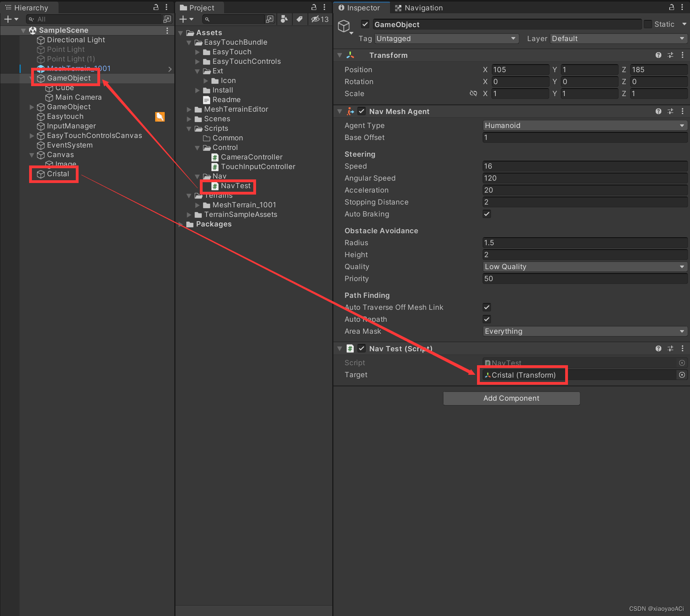Open Nav Test component options menu
This screenshot has width=690, height=616.
[x=682, y=348]
